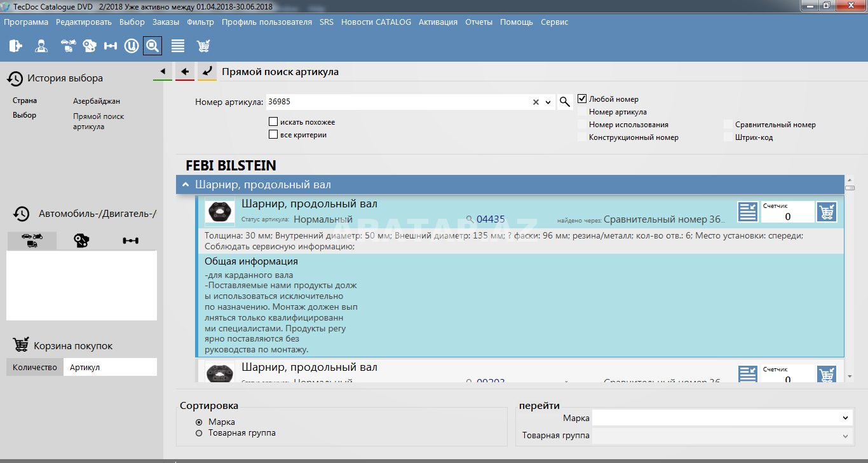Click results list scrollbar up arrow
Screen dimensions: 868x463
tap(850, 179)
